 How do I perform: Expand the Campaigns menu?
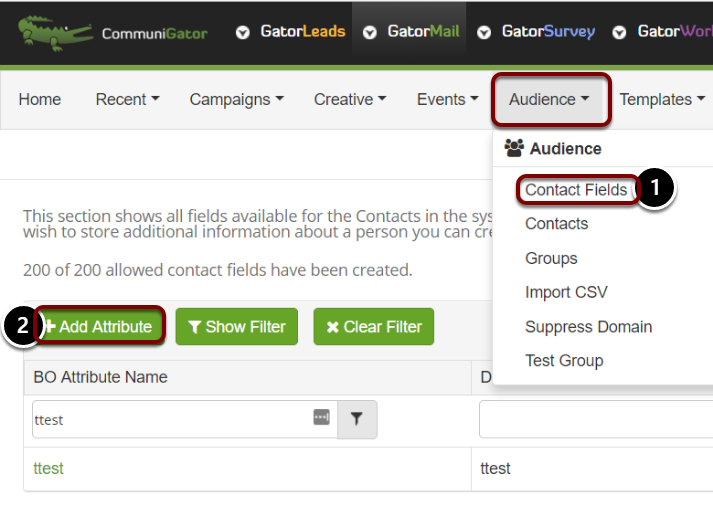pos(236,99)
